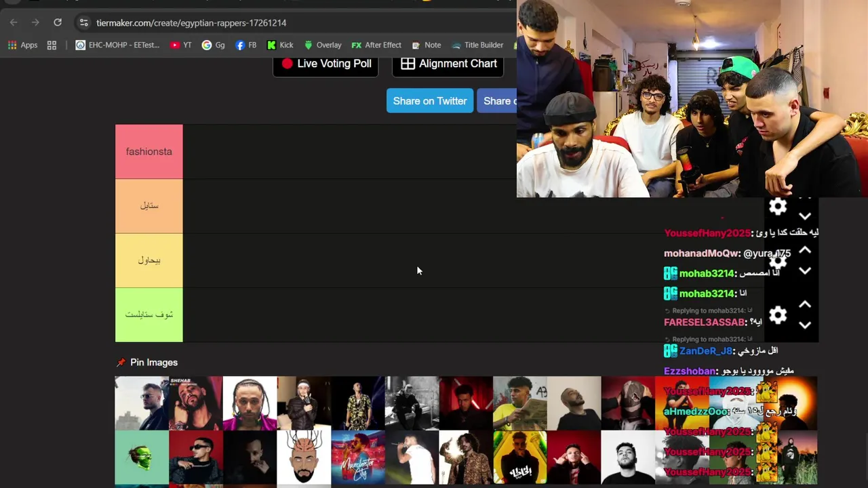Screen dimensions: 868x488
Task: Open settings gear for شوف ستايلست tier
Action: [x=778, y=315]
